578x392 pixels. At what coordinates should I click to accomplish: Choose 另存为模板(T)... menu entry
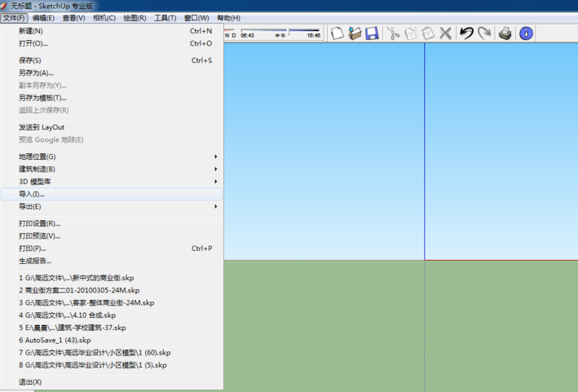[x=112, y=98]
